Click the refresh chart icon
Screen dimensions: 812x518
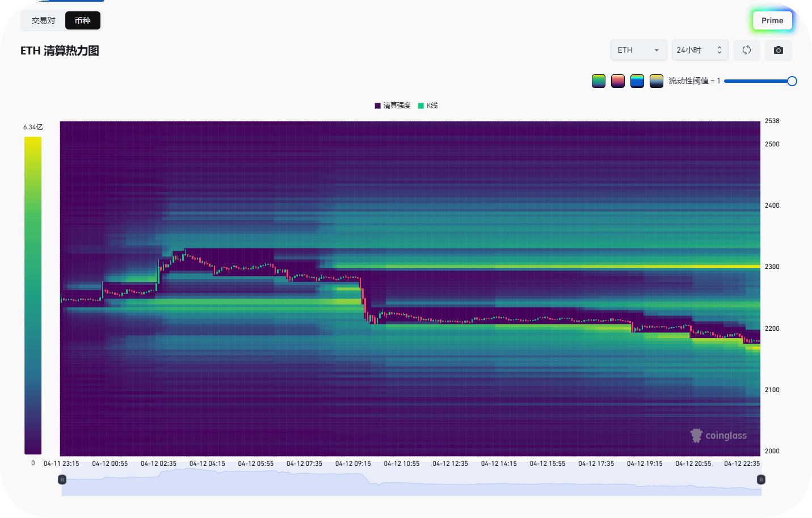tap(747, 50)
